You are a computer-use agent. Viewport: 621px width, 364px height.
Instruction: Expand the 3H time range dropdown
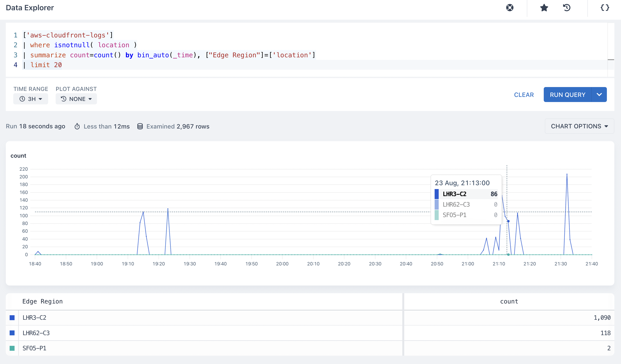pos(31,99)
